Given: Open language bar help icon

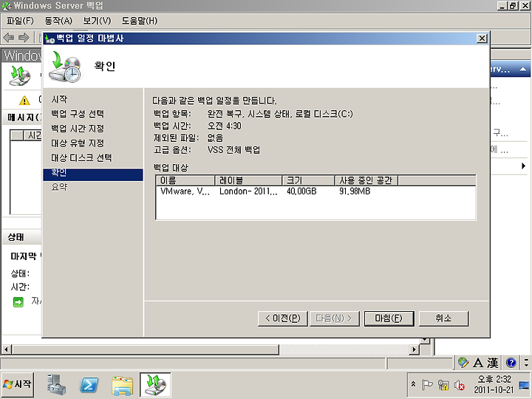Looking at the screenshot, I should pyautogui.click(x=511, y=363).
